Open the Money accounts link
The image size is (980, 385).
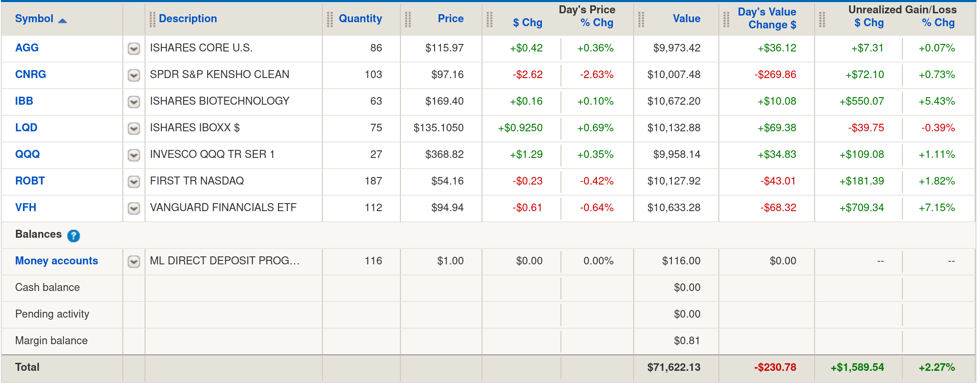tap(56, 261)
